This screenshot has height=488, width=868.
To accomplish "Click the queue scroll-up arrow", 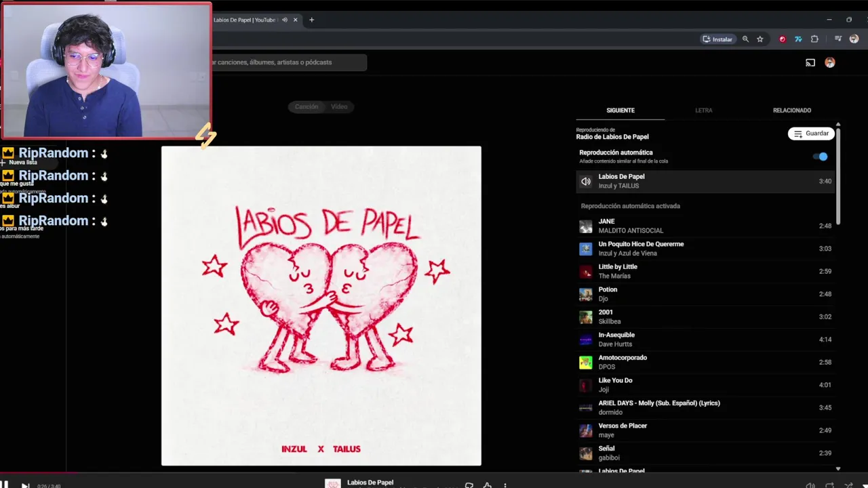I will [x=838, y=125].
